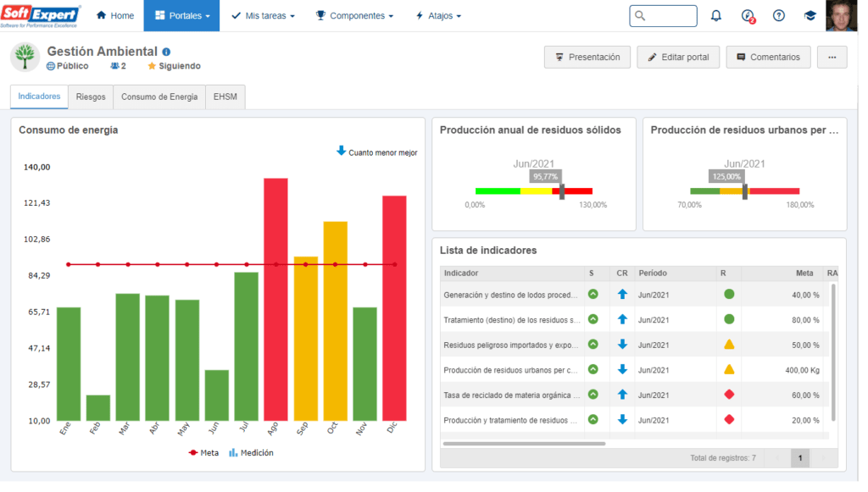The height and width of the screenshot is (492, 868).
Task: Open the speedometer icon with red badge
Action: point(747,16)
